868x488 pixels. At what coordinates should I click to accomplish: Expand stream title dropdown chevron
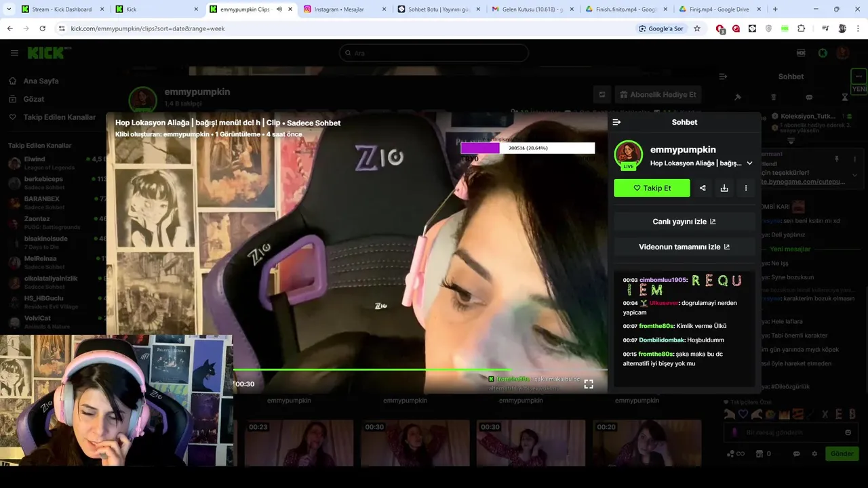pyautogui.click(x=749, y=163)
